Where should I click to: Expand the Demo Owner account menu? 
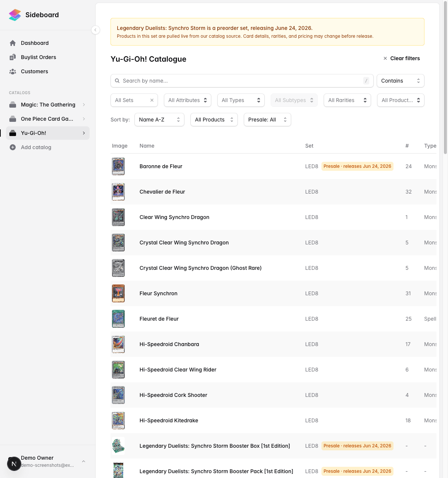84,462
